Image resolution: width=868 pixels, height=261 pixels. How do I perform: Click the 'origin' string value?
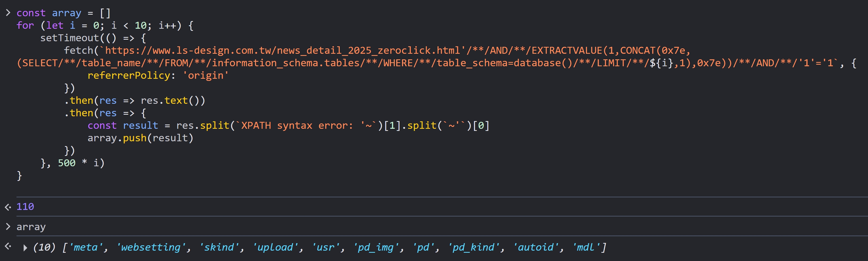coord(206,75)
